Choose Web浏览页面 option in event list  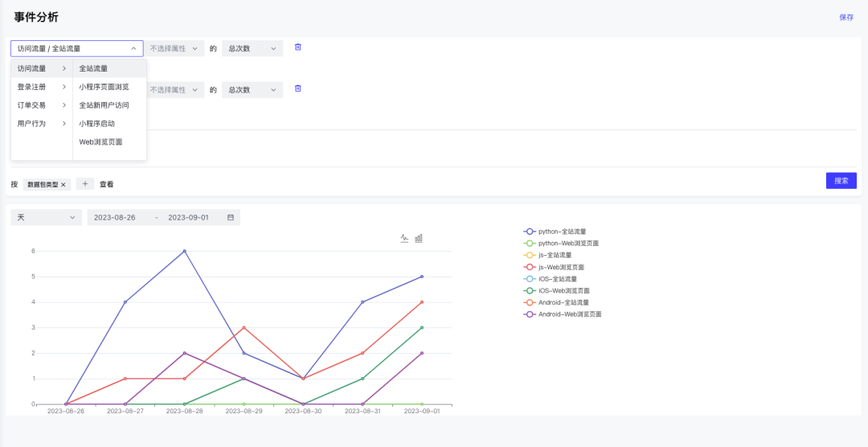click(100, 141)
